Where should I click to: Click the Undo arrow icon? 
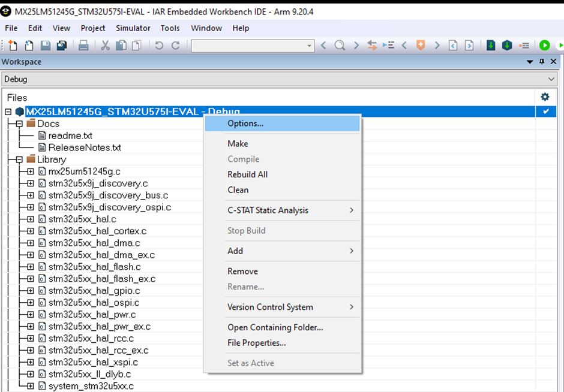(x=159, y=46)
